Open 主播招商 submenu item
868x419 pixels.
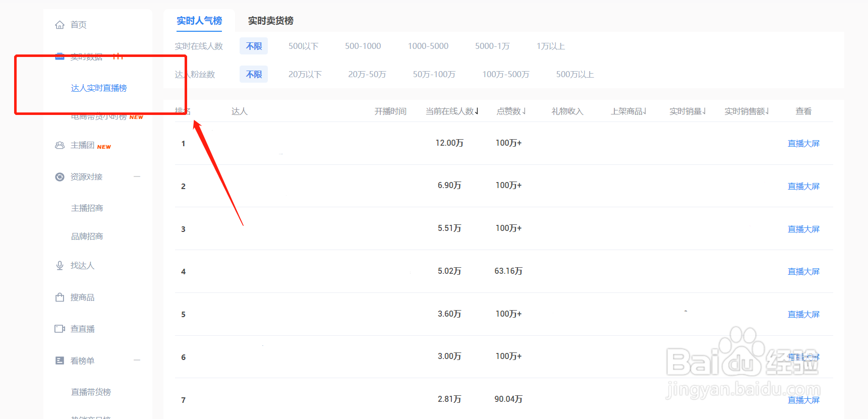tap(87, 208)
